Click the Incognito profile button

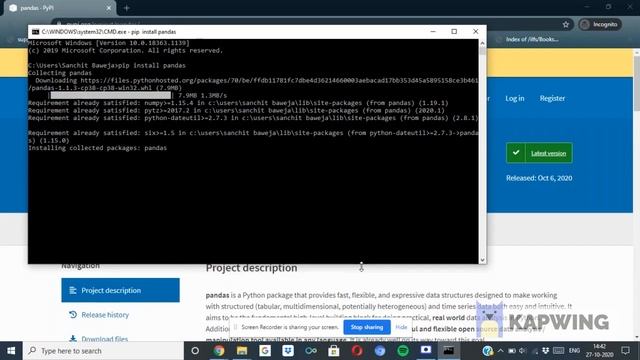click(600, 24)
